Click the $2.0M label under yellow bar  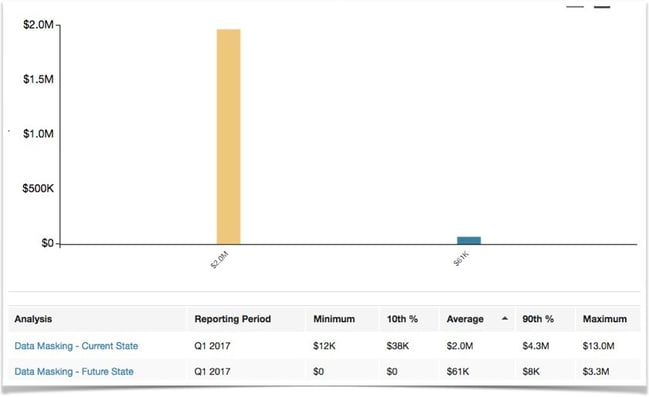pyautogui.click(x=219, y=260)
